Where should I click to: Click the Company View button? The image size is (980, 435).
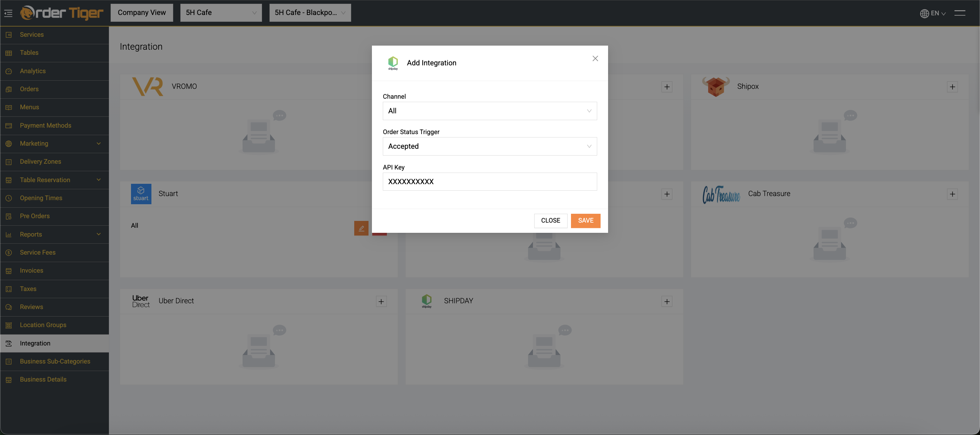coord(142,13)
